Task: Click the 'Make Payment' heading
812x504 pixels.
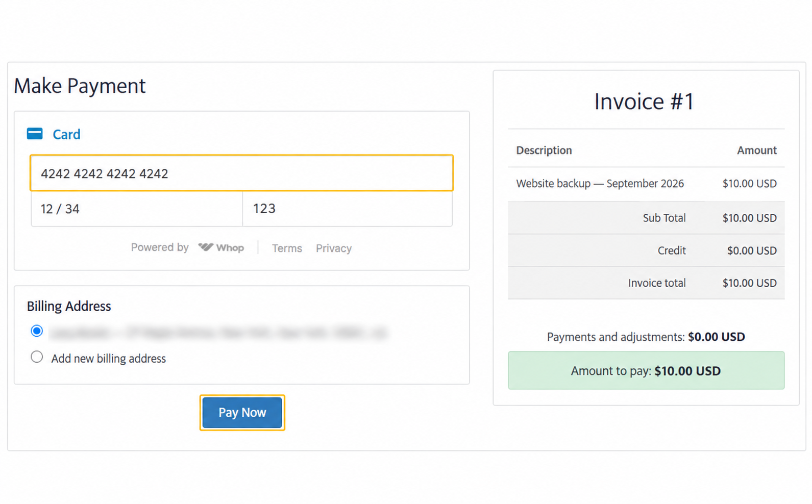Action: 80,86
